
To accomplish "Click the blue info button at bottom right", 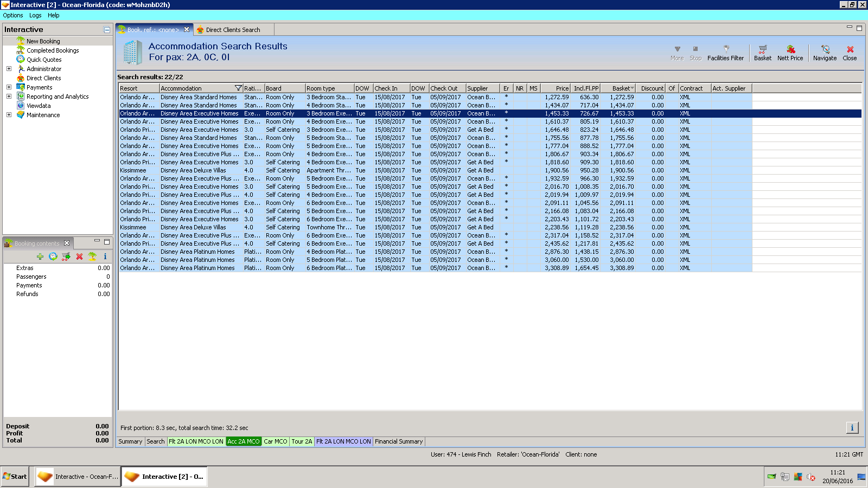I will coord(852,428).
